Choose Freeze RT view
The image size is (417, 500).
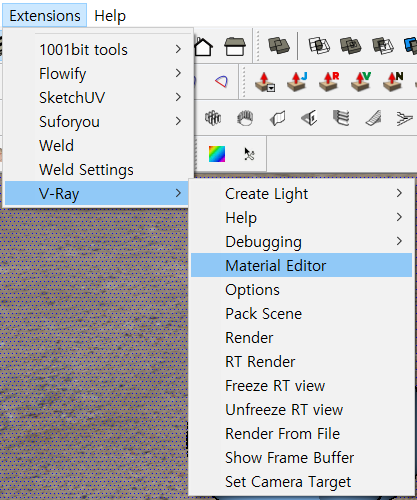(302, 386)
